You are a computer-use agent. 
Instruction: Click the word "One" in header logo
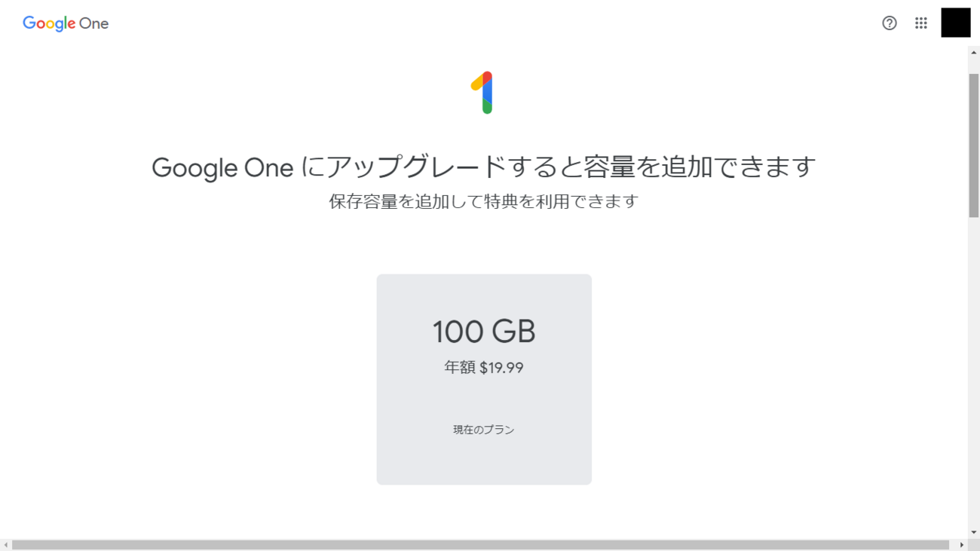coord(94,23)
